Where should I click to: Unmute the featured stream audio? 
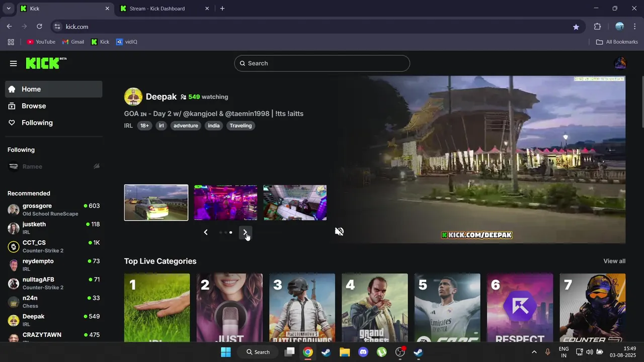pos(339,231)
